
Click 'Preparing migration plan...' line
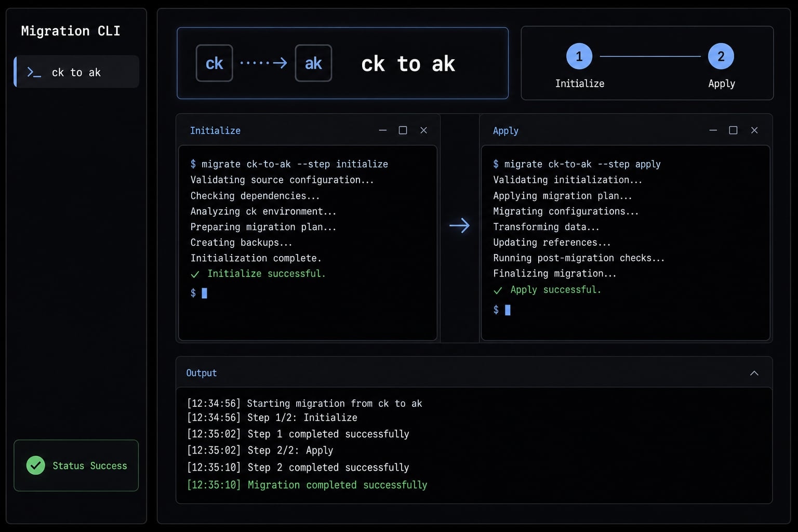tap(263, 227)
